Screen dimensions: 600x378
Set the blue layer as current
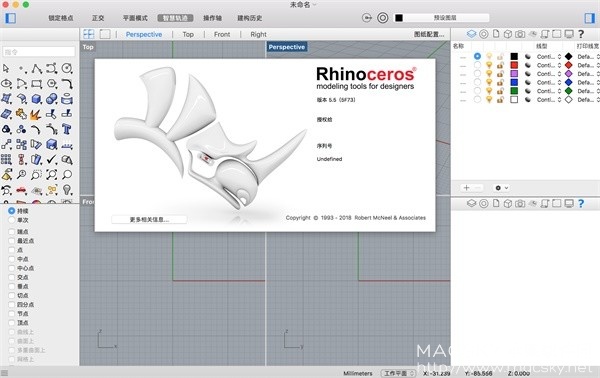pos(477,82)
